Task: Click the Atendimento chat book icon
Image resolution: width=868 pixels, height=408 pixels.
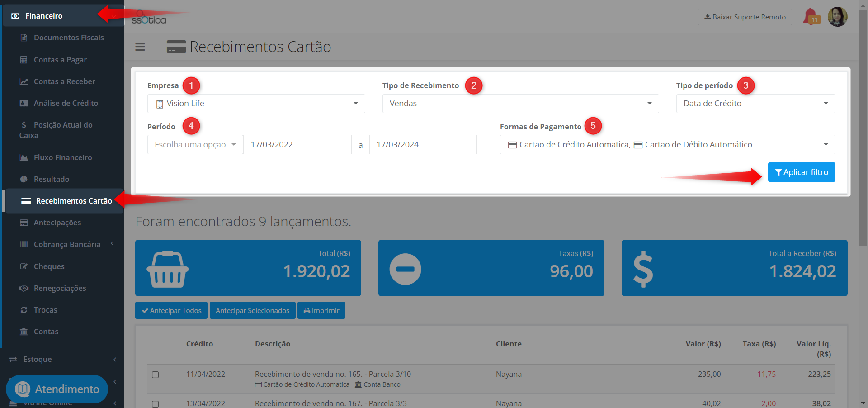Action: 23,389
